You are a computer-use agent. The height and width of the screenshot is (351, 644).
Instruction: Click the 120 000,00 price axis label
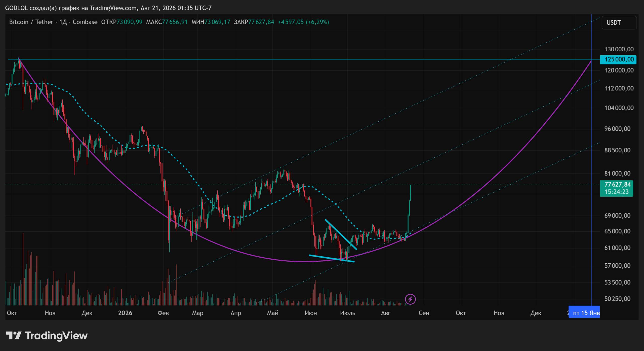point(619,70)
